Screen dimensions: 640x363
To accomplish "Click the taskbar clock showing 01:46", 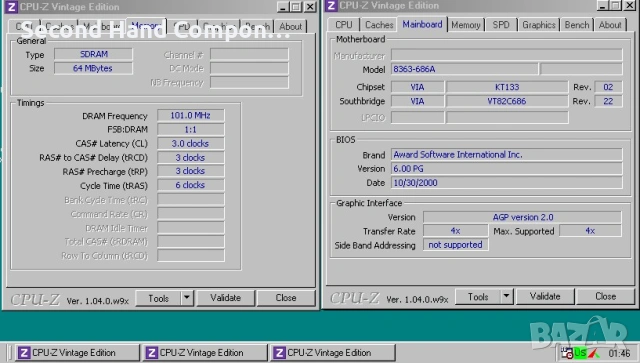I will (619, 353).
